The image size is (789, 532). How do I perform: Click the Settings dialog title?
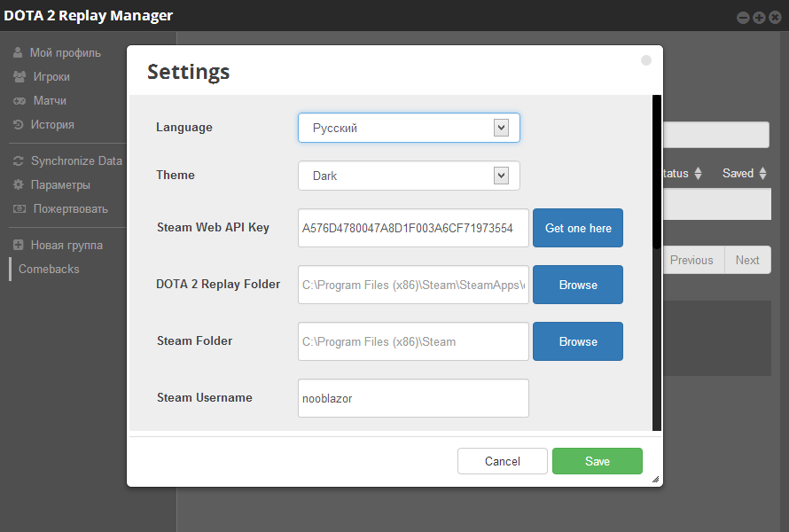(188, 72)
